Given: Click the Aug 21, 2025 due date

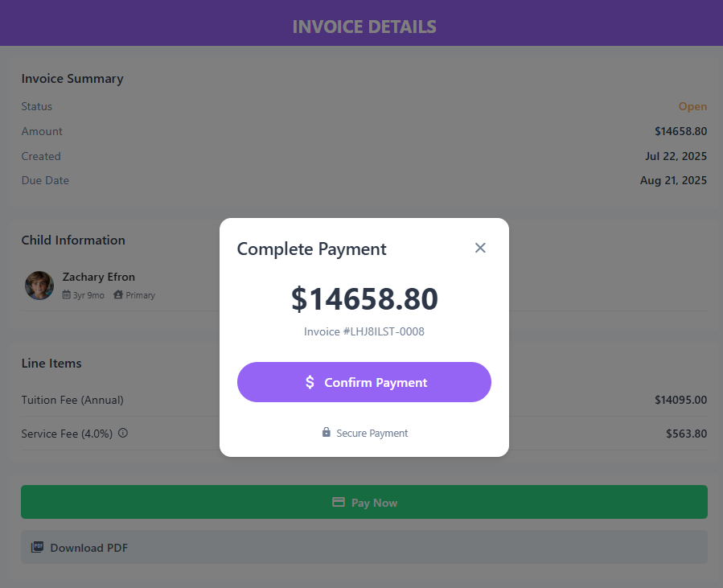Looking at the screenshot, I should 673,180.
